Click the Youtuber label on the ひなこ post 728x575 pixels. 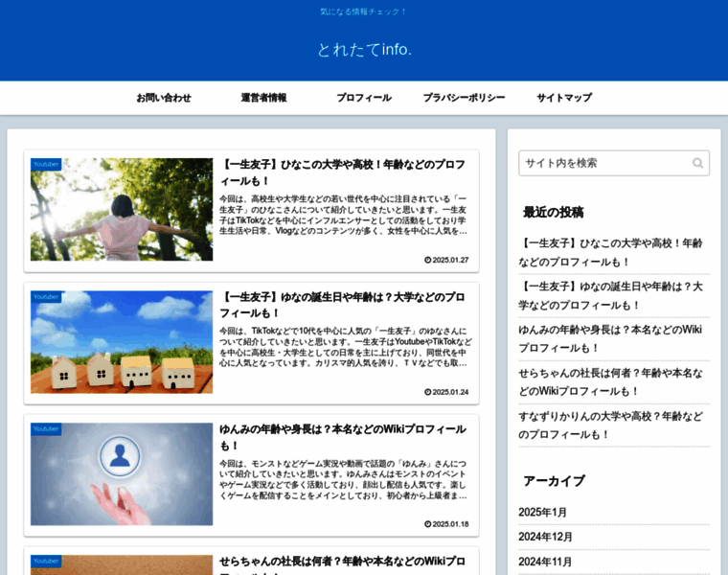point(46,165)
